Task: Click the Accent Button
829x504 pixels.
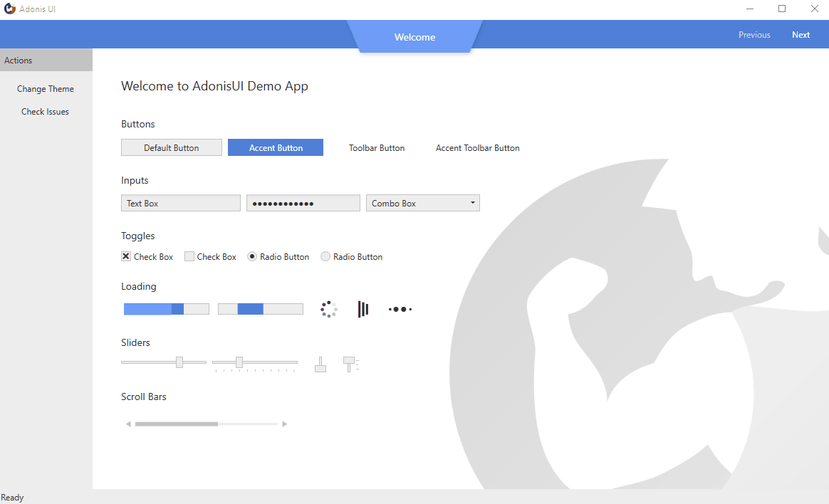Action: click(276, 147)
